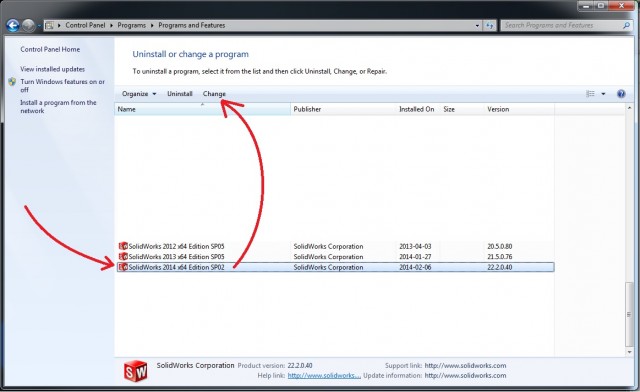
Task: Sort the list by Installed On column
Action: click(x=418, y=109)
